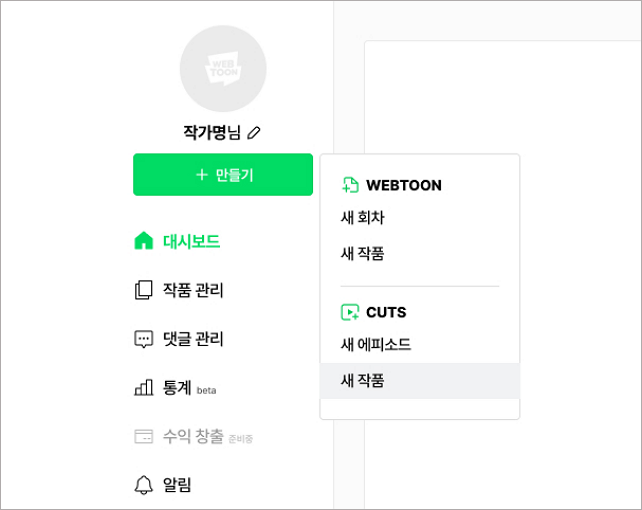Screen dimensions: 642x510
Task: Click the WEBTOON profile avatar image
Action: point(222,69)
